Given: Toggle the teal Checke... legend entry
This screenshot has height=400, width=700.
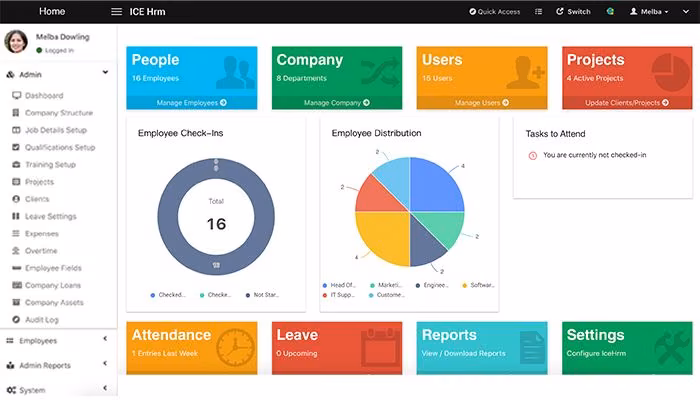Looking at the screenshot, I should 216,295.
